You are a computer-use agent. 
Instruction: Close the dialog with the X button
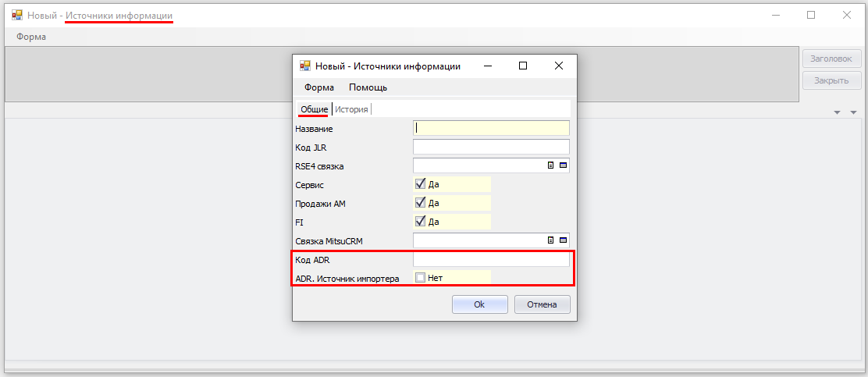(559, 66)
